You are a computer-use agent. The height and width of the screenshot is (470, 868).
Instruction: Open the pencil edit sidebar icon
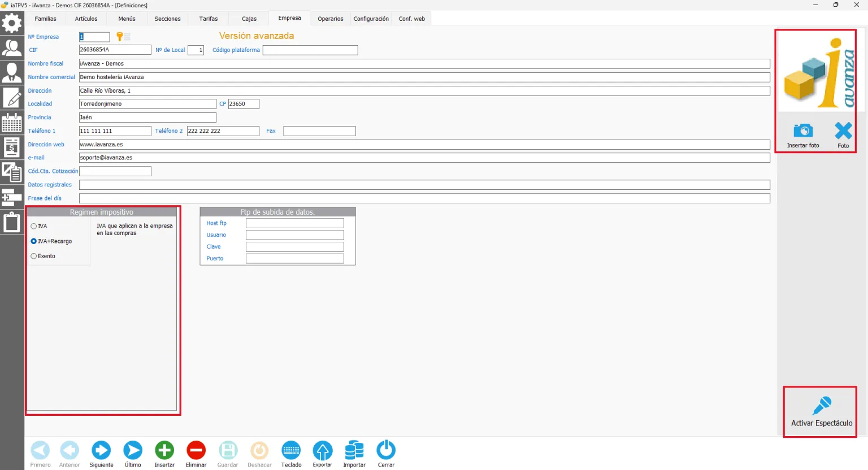click(x=12, y=97)
